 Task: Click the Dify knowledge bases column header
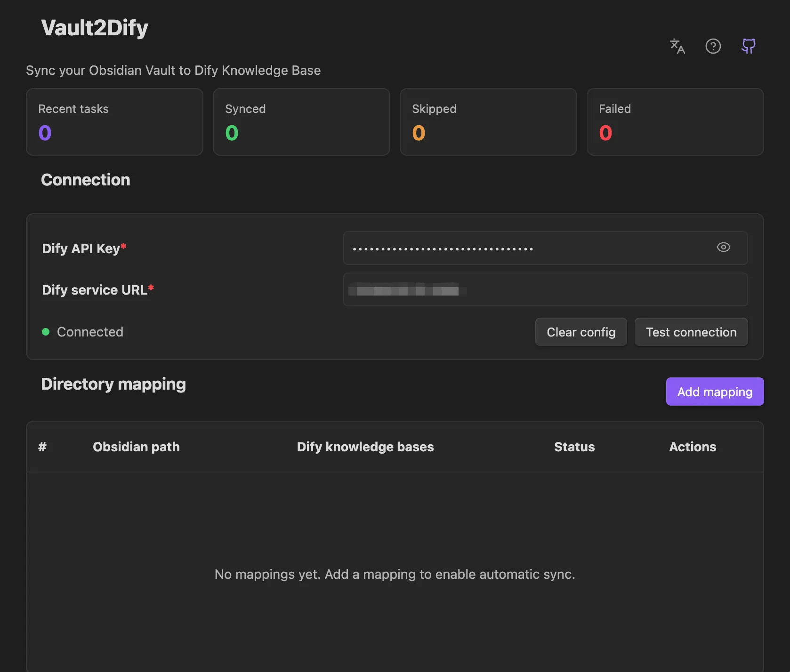tap(365, 447)
